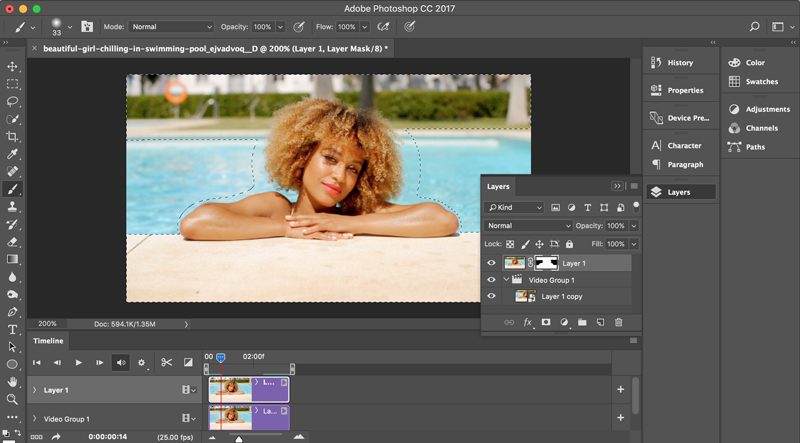Hide Layer 1 copy visibility eye
The width and height of the screenshot is (800, 443).
click(491, 296)
